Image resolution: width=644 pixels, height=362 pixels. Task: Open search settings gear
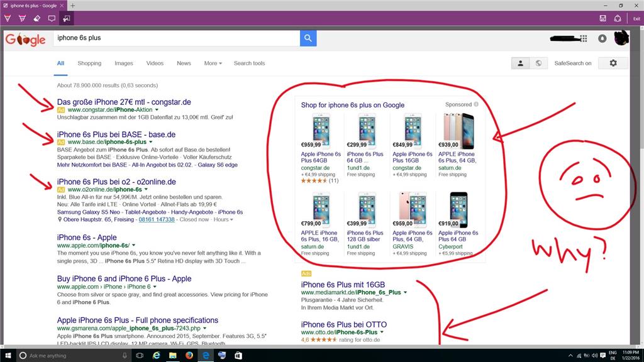(x=613, y=63)
